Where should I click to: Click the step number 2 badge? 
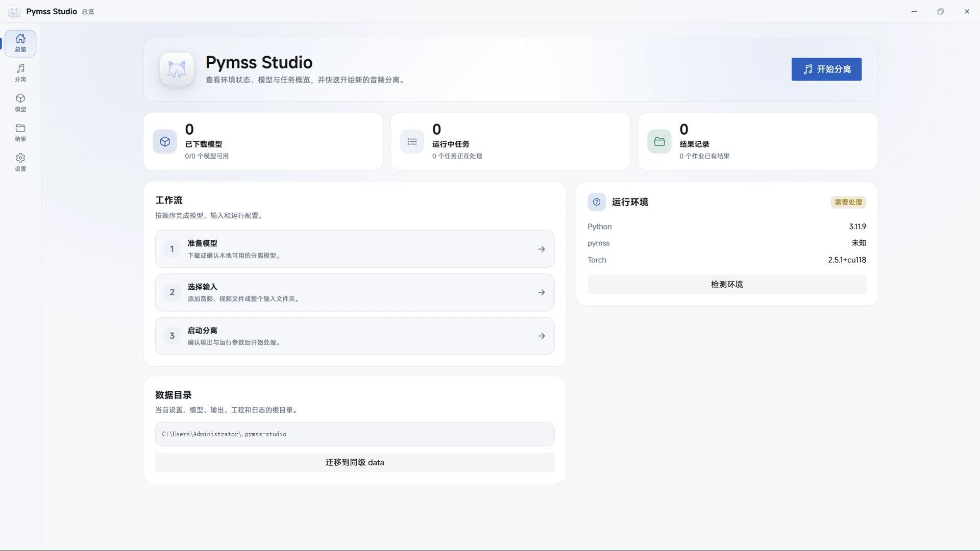172,292
